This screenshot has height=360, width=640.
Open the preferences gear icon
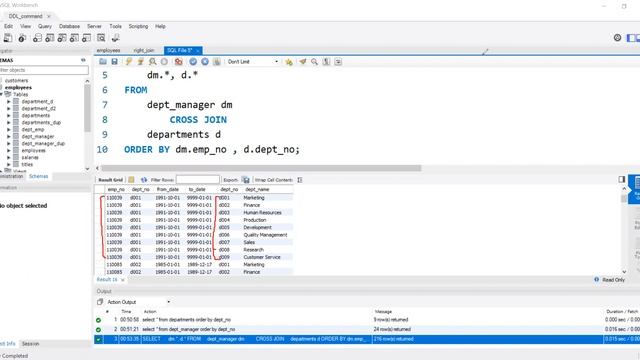coord(617,38)
